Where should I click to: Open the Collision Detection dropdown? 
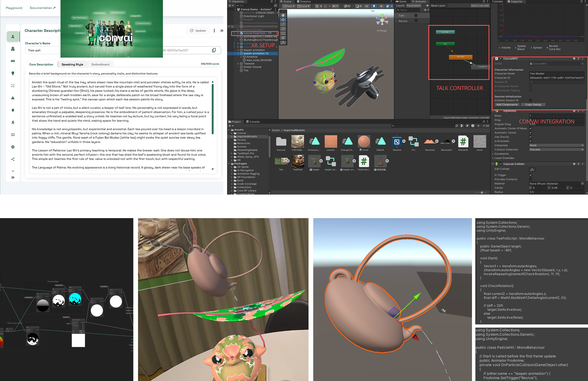pyautogui.click(x=556, y=150)
